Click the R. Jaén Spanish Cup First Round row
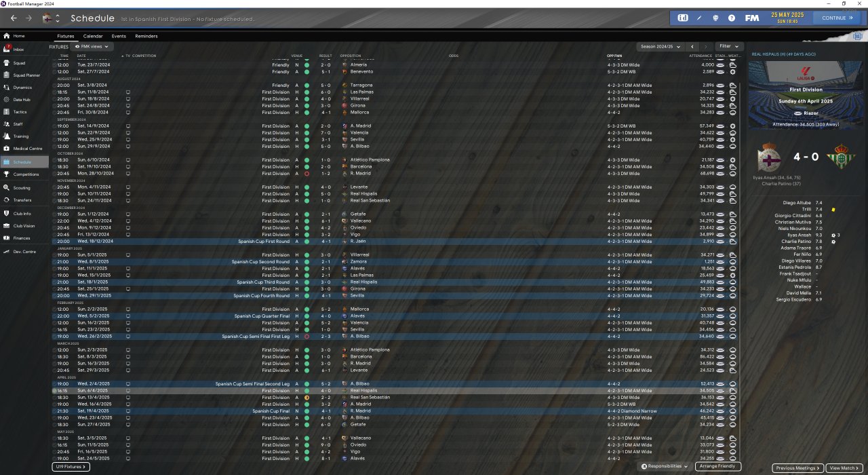This screenshot has height=475, width=868. click(x=397, y=242)
